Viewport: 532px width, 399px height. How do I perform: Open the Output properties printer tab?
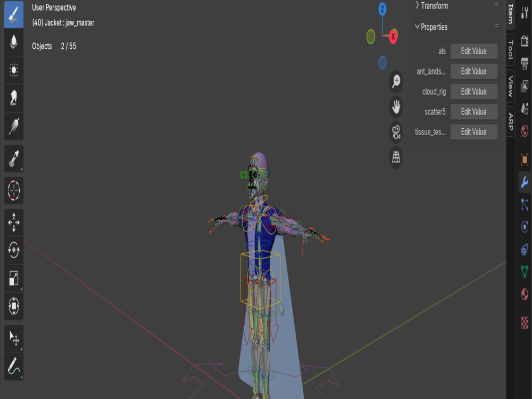tap(525, 63)
